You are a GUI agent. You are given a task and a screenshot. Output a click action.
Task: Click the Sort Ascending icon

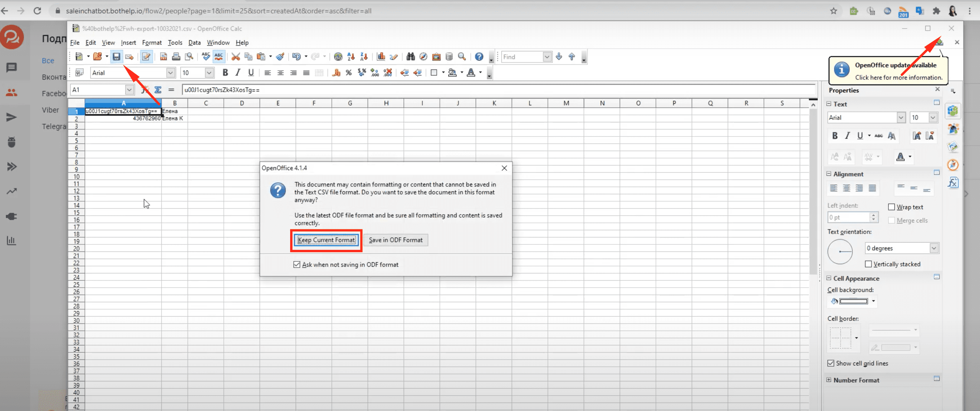coord(351,57)
